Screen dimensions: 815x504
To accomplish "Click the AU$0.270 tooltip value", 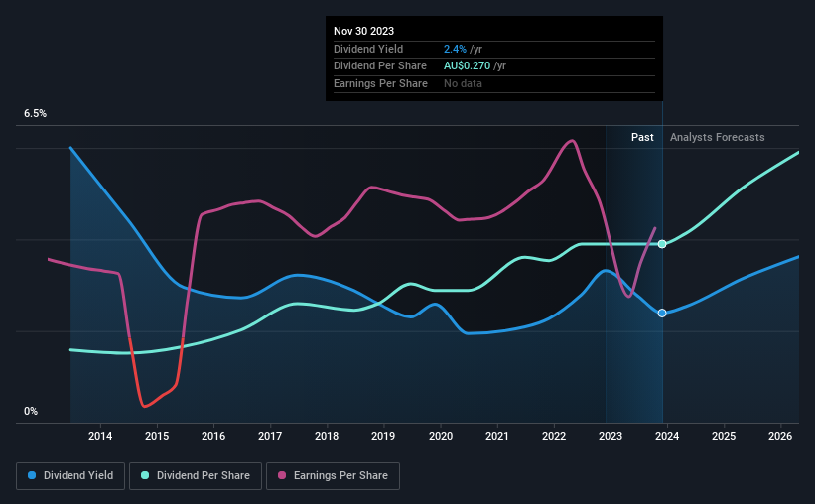I will point(467,66).
